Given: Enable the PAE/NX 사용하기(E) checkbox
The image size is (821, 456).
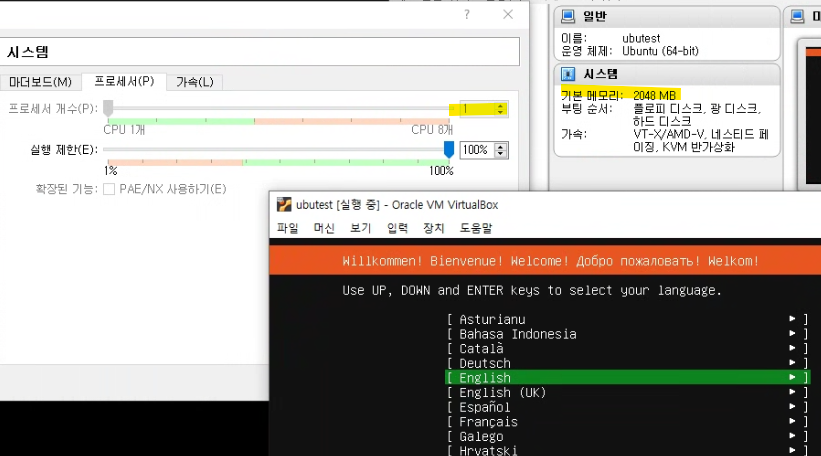Looking at the screenshot, I should [109, 189].
